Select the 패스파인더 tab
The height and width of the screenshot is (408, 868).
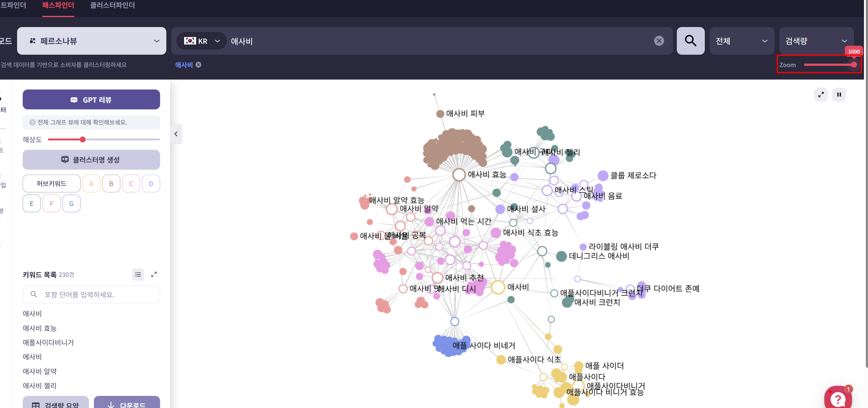[x=58, y=5]
